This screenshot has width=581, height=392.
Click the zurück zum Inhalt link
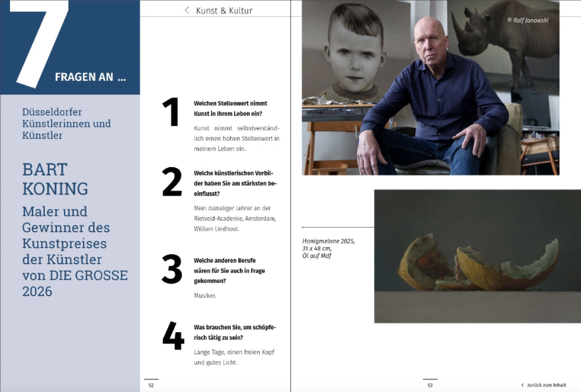coord(547,385)
